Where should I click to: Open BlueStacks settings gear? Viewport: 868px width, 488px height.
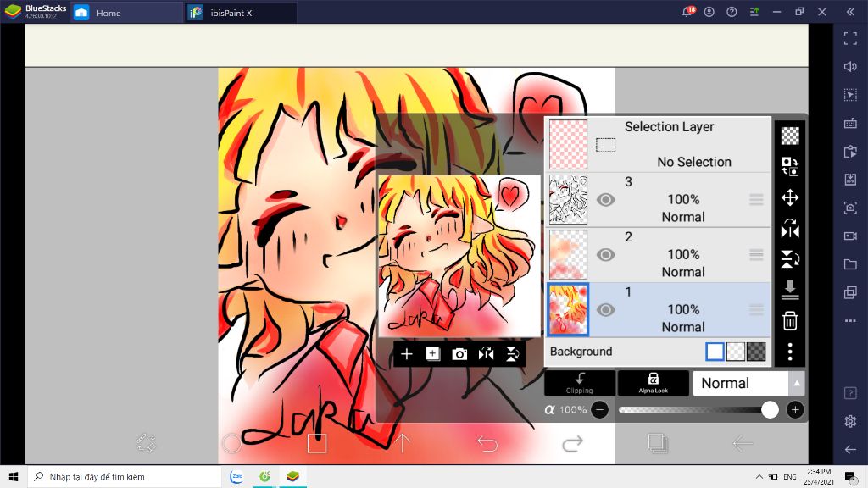[850, 421]
